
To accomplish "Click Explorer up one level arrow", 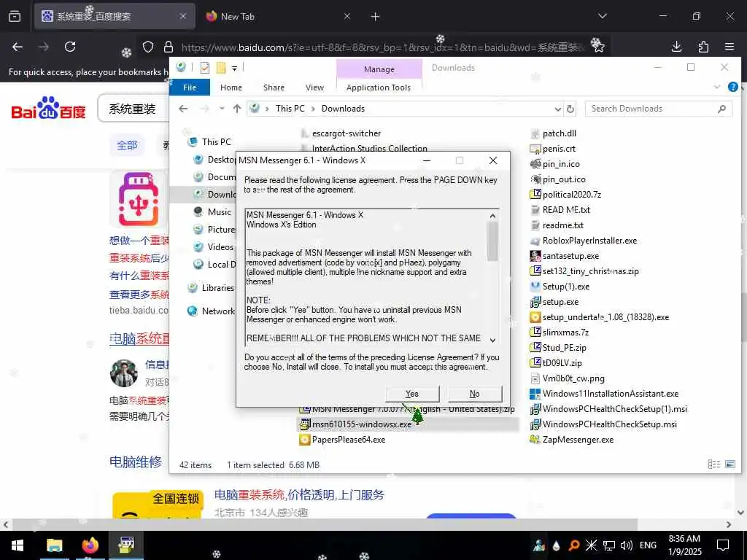I will [237, 109].
